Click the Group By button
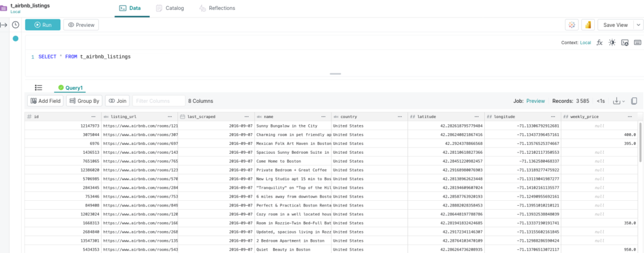 click(x=84, y=100)
